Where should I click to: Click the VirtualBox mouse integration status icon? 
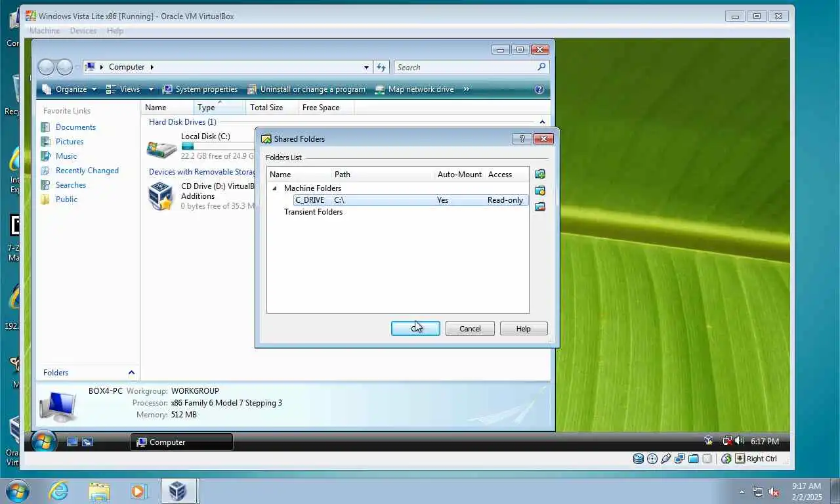coord(726,459)
